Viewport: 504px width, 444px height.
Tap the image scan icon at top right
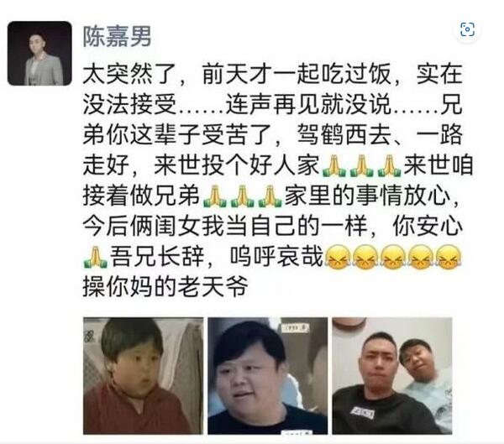[467, 29]
